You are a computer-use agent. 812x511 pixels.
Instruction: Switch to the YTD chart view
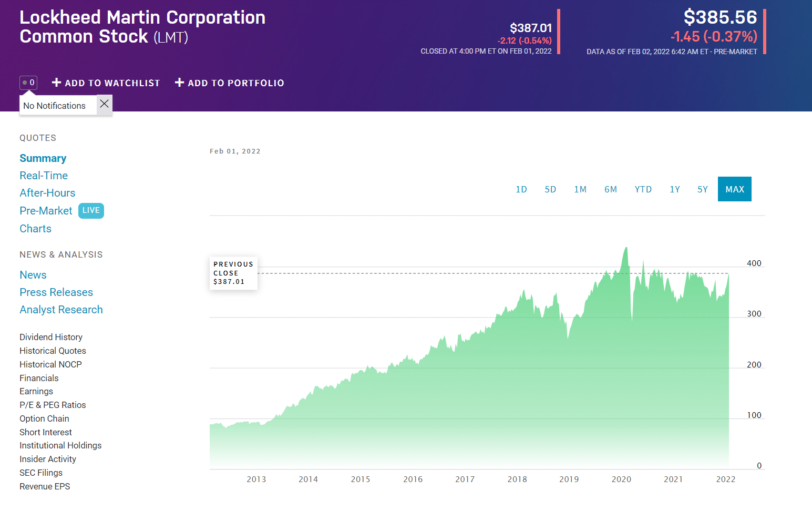coord(643,189)
